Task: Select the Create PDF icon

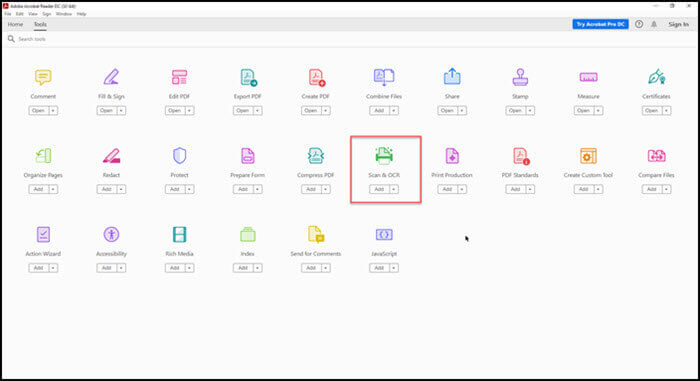Action: click(x=317, y=77)
